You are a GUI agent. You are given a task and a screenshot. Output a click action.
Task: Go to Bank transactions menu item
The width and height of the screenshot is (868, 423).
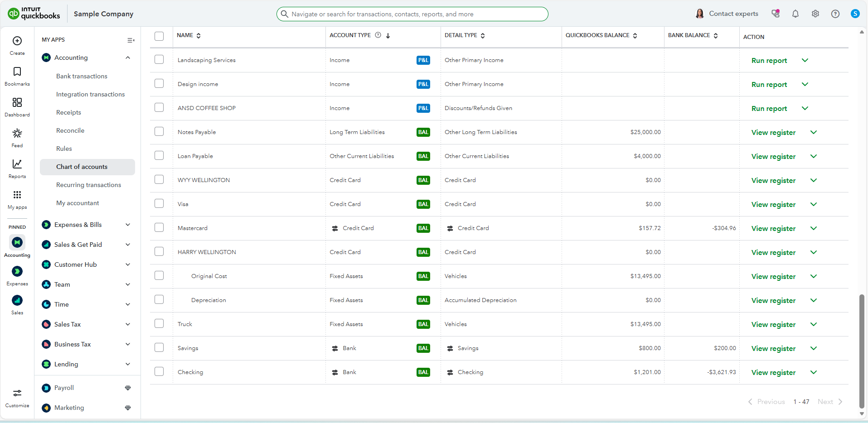(82, 76)
